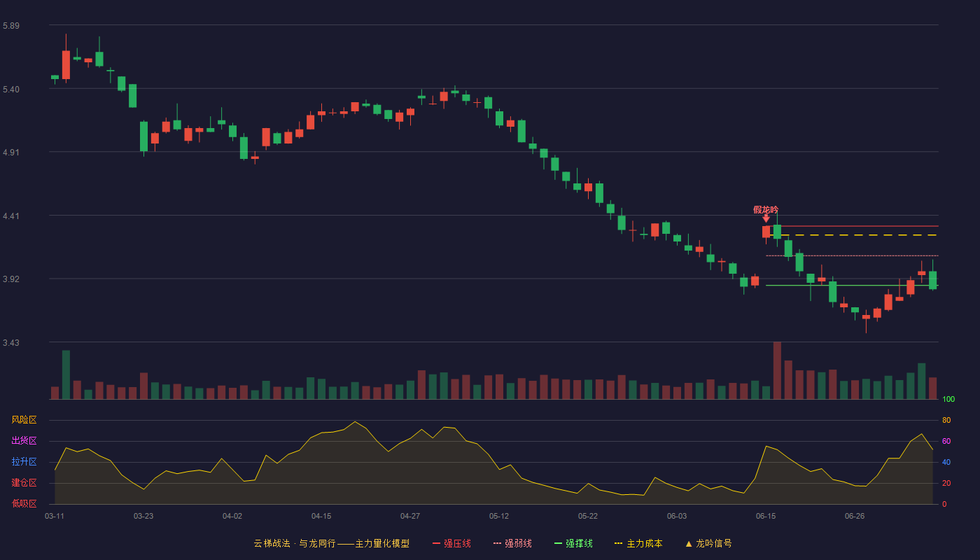Toggle the 主力成本 legend entry
Screen dimensions: 980x560
point(638,543)
